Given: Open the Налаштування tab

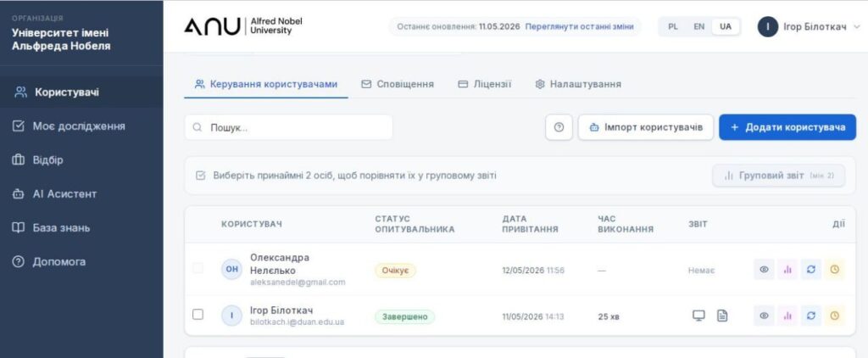Looking at the screenshot, I should pos(578,84).
